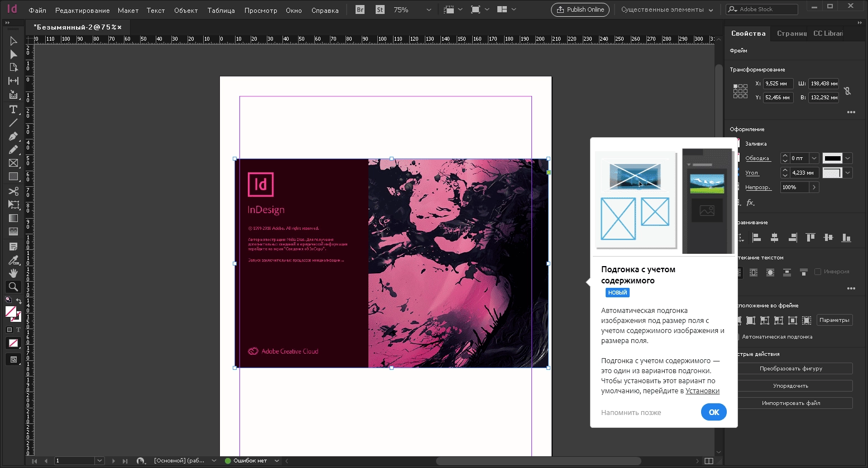The image size is (868, 468).
Task: Switch to the Страницы panel tab
Action: coord(792,33)
